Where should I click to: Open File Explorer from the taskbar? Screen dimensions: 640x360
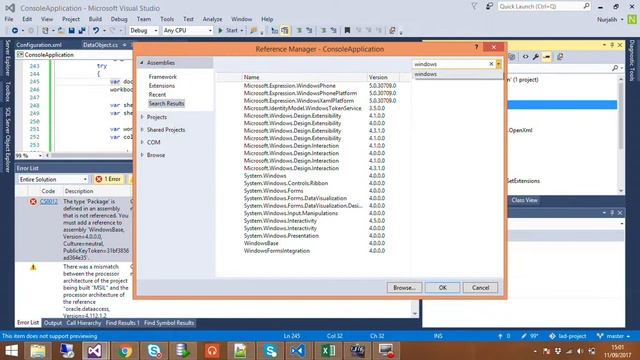[x=38, y=351]
